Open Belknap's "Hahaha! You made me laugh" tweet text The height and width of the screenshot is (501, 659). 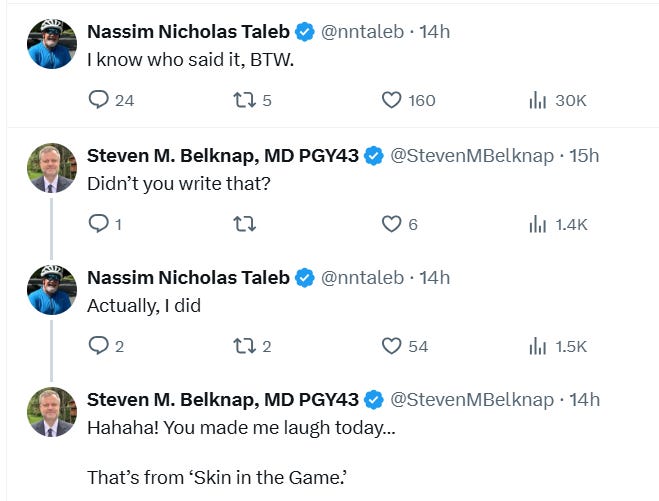click(240, 428)
